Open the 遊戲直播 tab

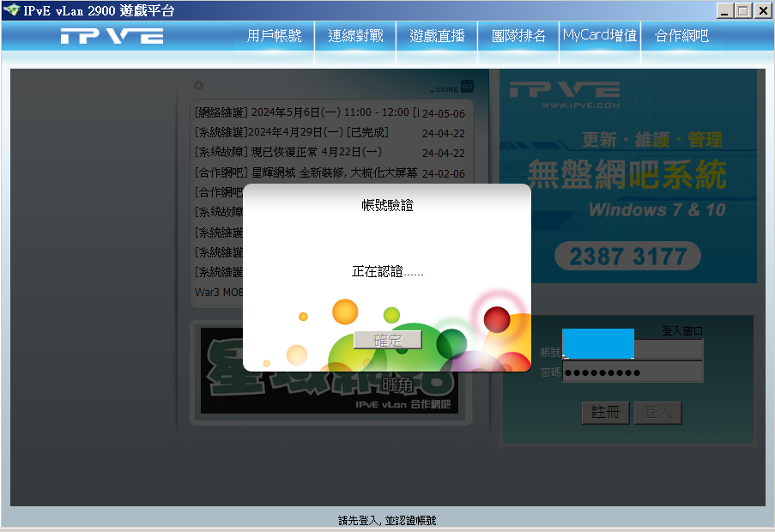click(437, 35)
